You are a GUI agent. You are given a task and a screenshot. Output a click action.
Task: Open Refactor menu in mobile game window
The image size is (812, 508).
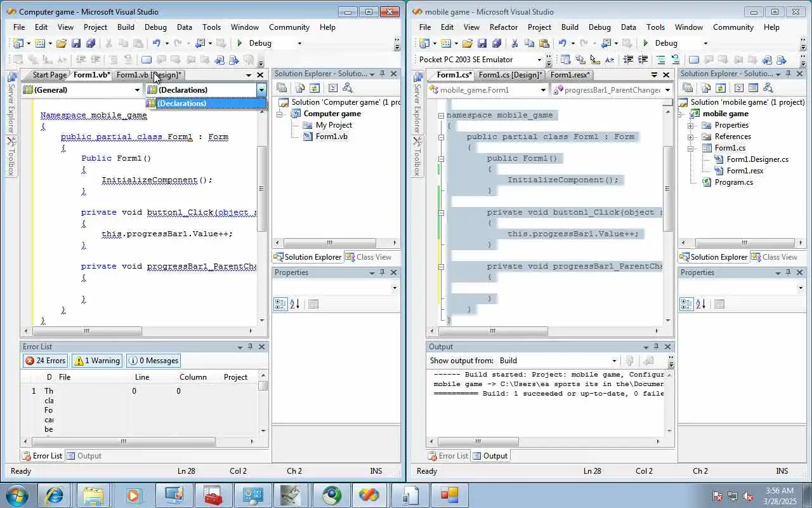point(504,27)
